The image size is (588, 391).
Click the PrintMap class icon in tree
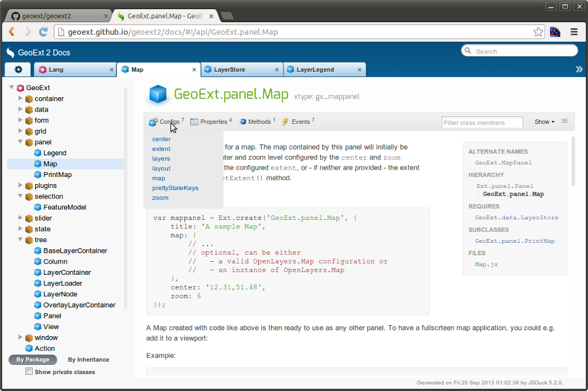(37, 174)
